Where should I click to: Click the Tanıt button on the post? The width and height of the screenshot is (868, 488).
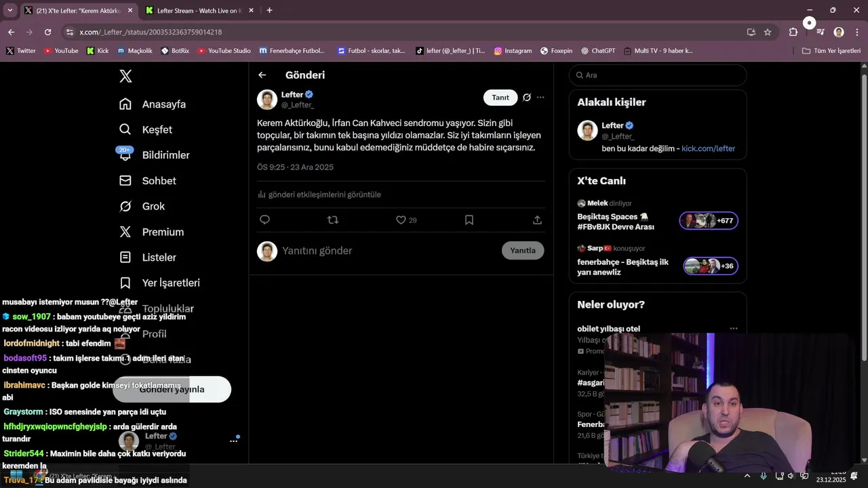coord(500,98)
